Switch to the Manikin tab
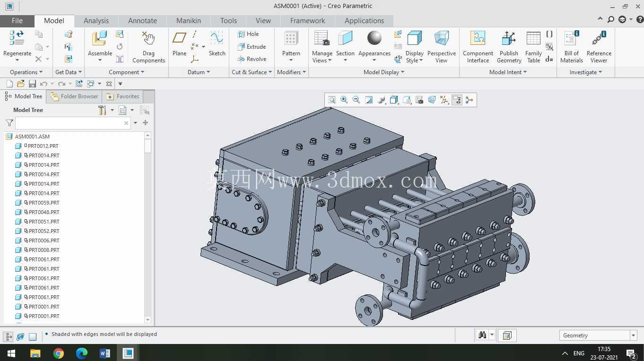This screenshot has width=644, height=361. [189, 21]
